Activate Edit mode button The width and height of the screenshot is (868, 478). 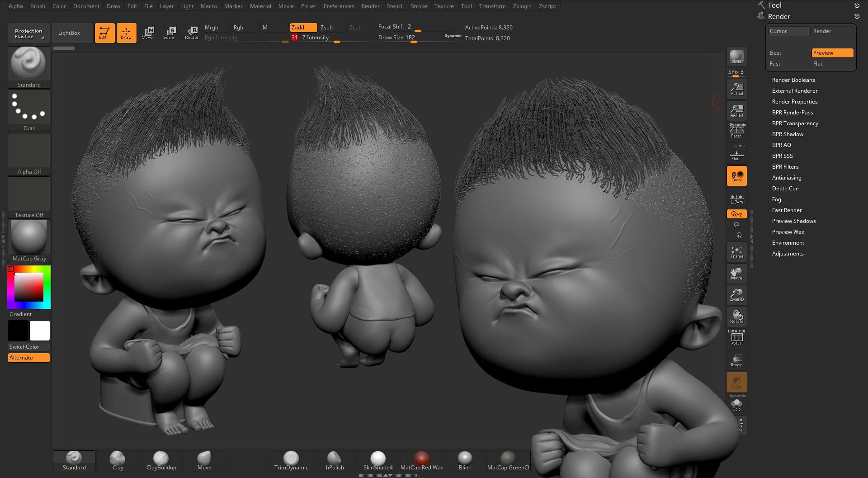tap(104, 33)
